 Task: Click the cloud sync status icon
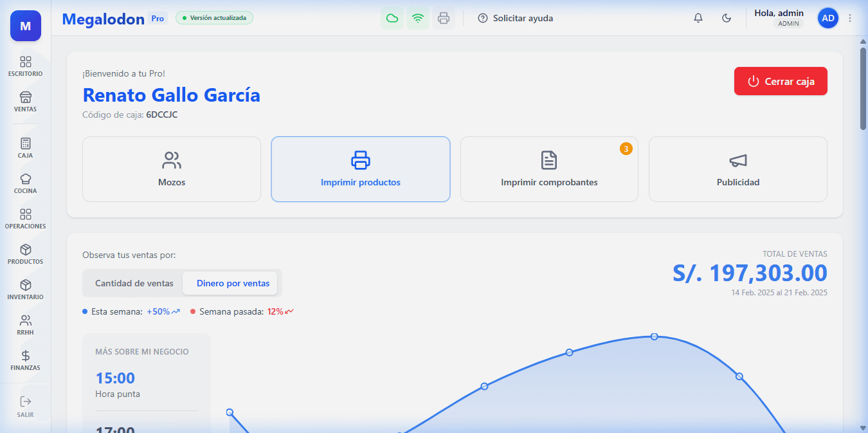click(392, 18)
